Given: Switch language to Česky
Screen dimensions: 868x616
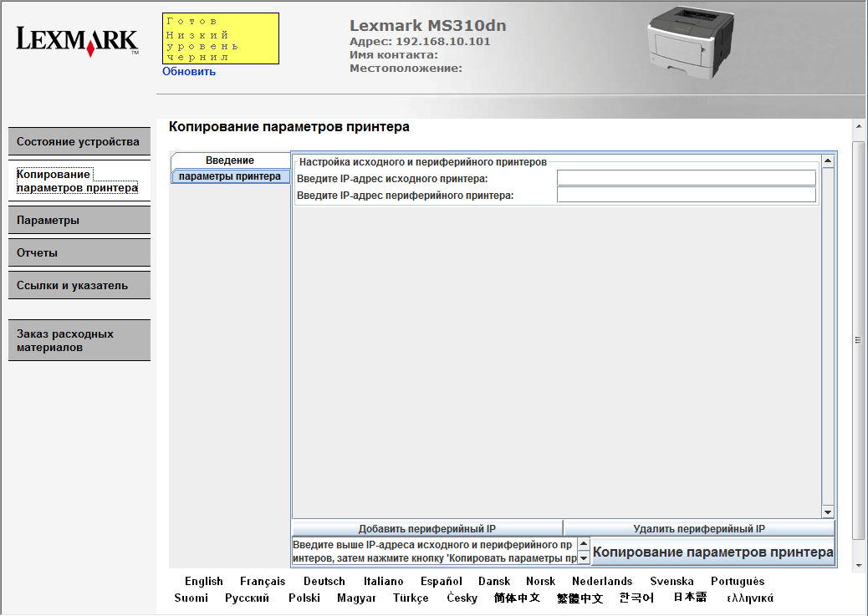Looking at the screenshot, I should pos(462,598).
